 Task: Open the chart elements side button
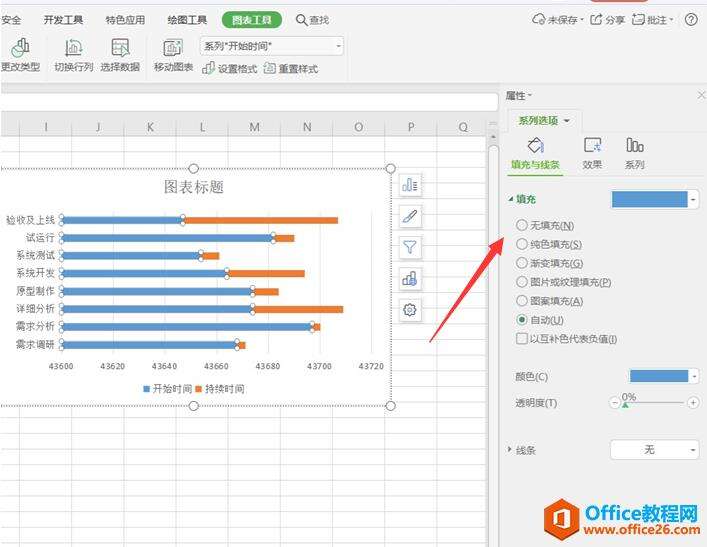(x=409, y=184)
